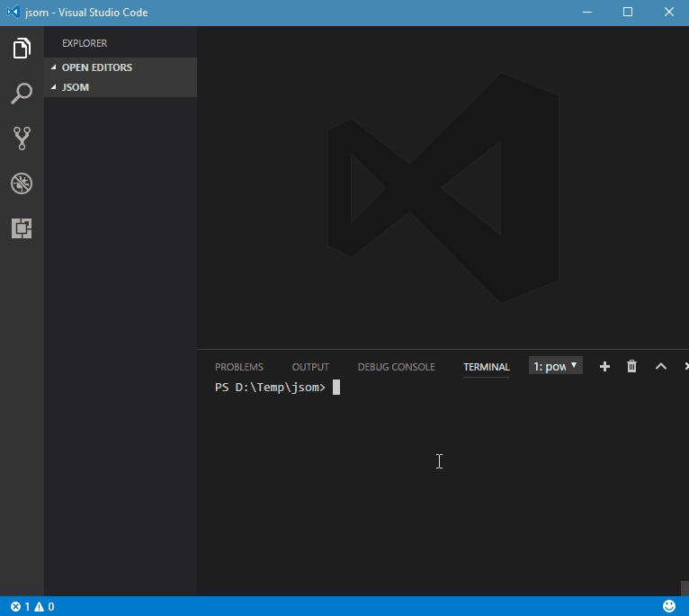689x616 pixels.
Task: Create a new terminal with the plus icon
Action: point(604,366)
